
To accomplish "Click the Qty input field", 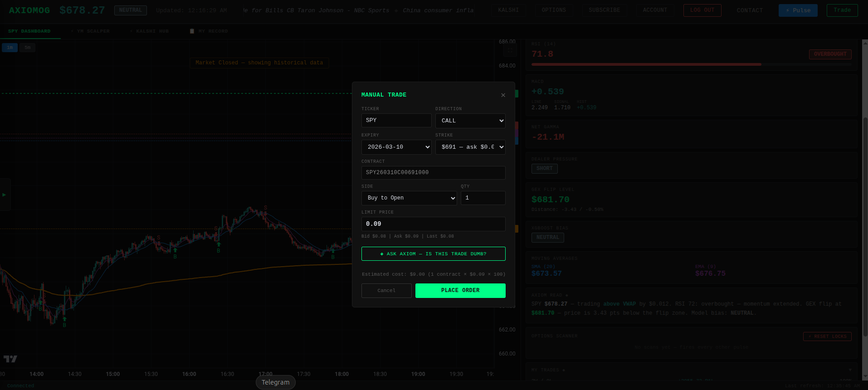I will [x=483, y=198].
